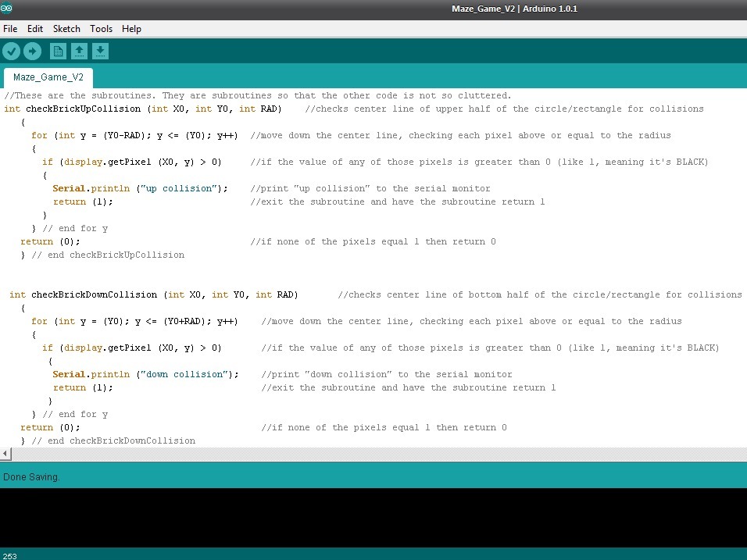Click the title text 'Maze_Game_V2 | Arduino 1.0.1'
This screenshot has width=747, height=560.
[x=514, y=9]
